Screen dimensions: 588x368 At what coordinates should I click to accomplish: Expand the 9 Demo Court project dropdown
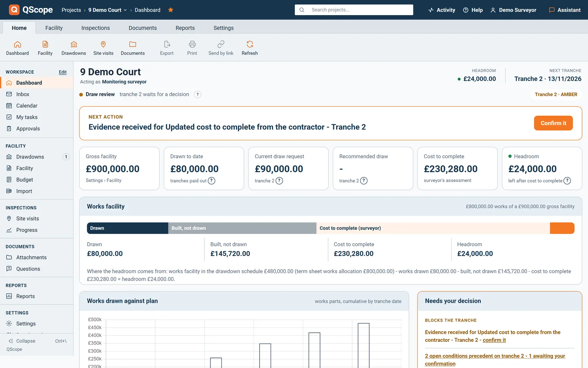click(108, 10)
